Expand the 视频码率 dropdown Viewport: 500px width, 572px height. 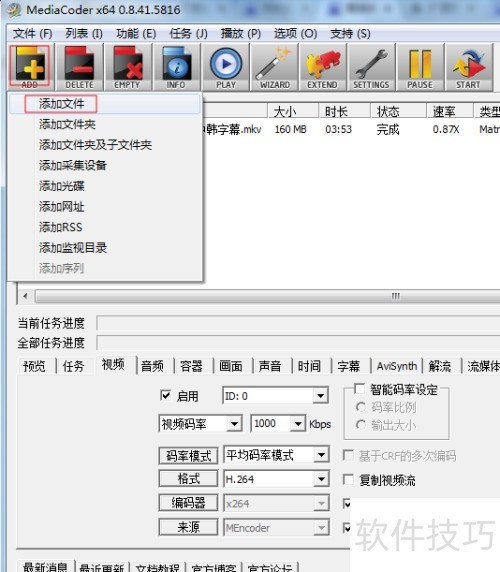pos(234,424)
